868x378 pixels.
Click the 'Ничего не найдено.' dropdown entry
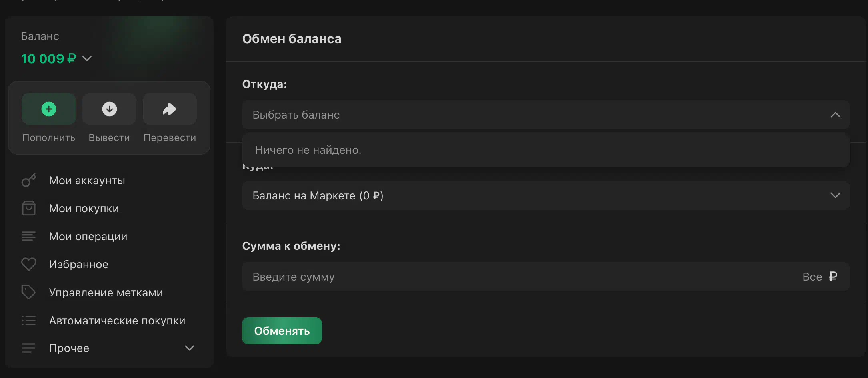pos(308,150)
